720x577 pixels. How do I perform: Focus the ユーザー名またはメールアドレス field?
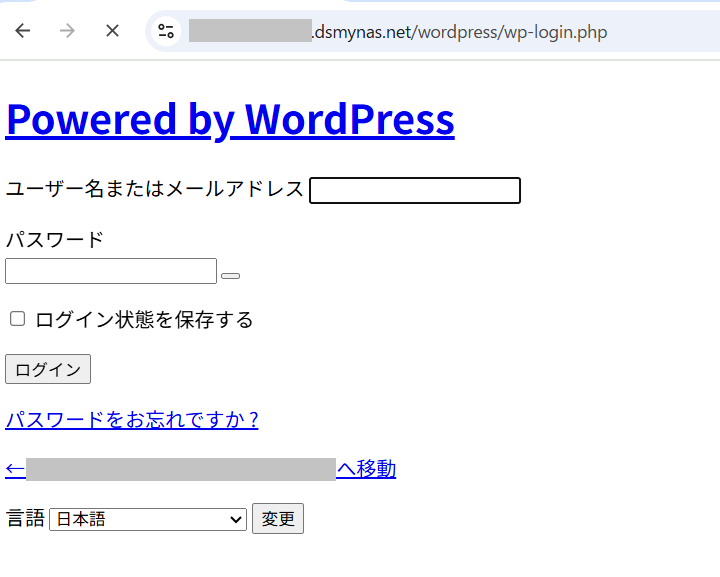415,190
